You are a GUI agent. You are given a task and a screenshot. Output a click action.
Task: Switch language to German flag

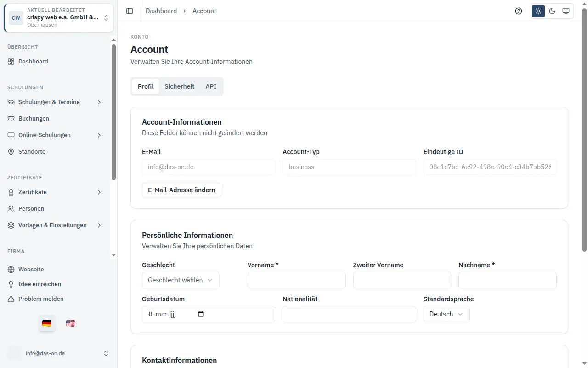47,323
